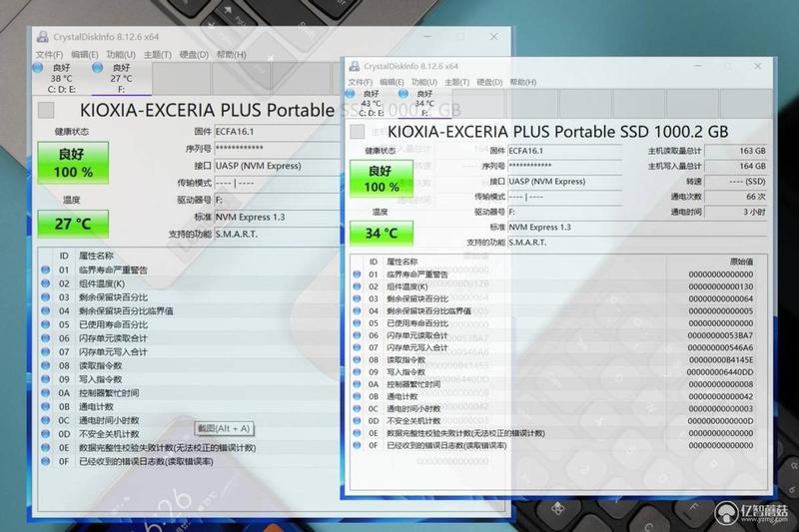Click power-on count value 66 次
This screenshot has width=799, height=532.
[x=736, y=197]
